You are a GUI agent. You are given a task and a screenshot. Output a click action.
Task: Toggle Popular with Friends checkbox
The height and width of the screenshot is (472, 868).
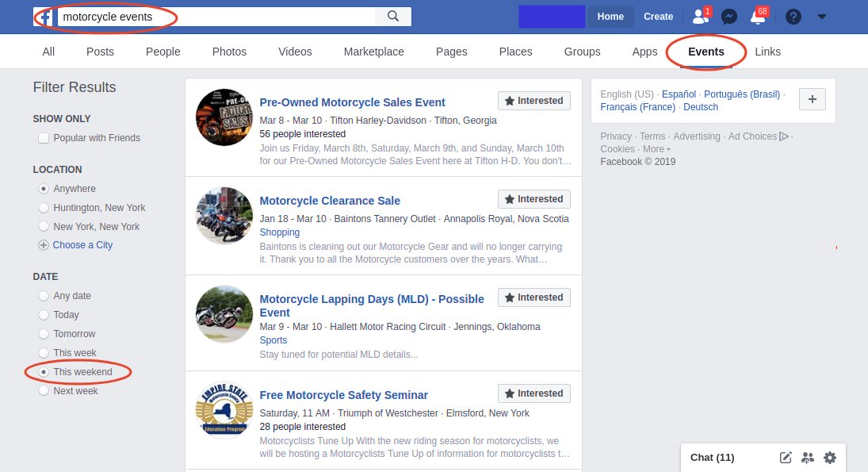[44, 138]
